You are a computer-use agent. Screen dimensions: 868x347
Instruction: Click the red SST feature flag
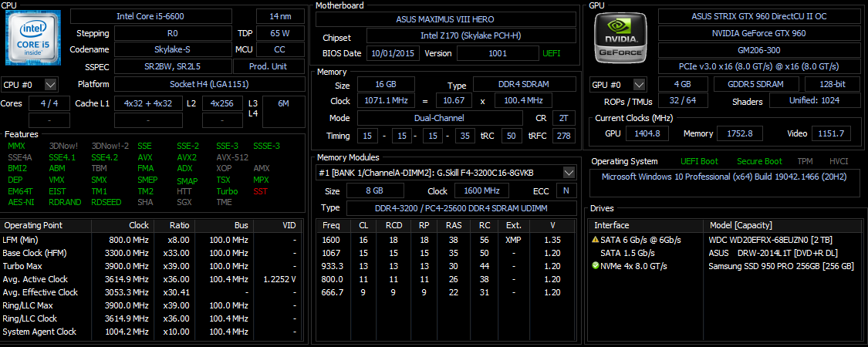tap(260, 191)
